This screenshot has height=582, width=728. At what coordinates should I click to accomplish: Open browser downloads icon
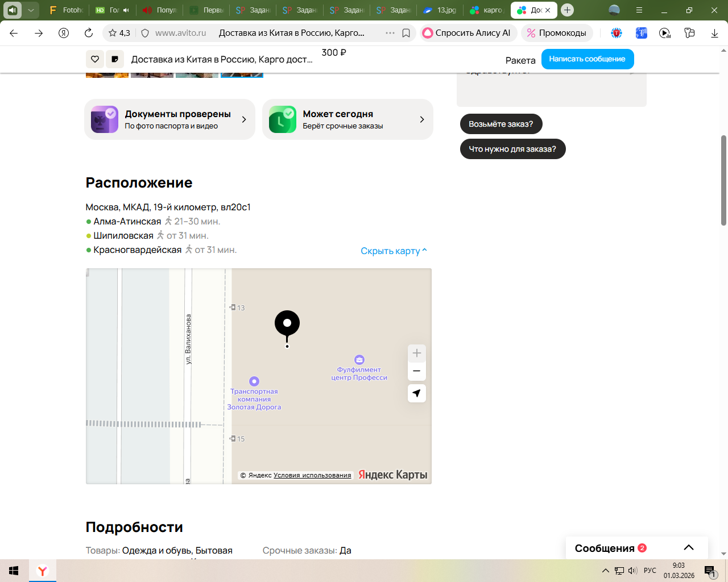pyautogui.click(x=714, y=33)
